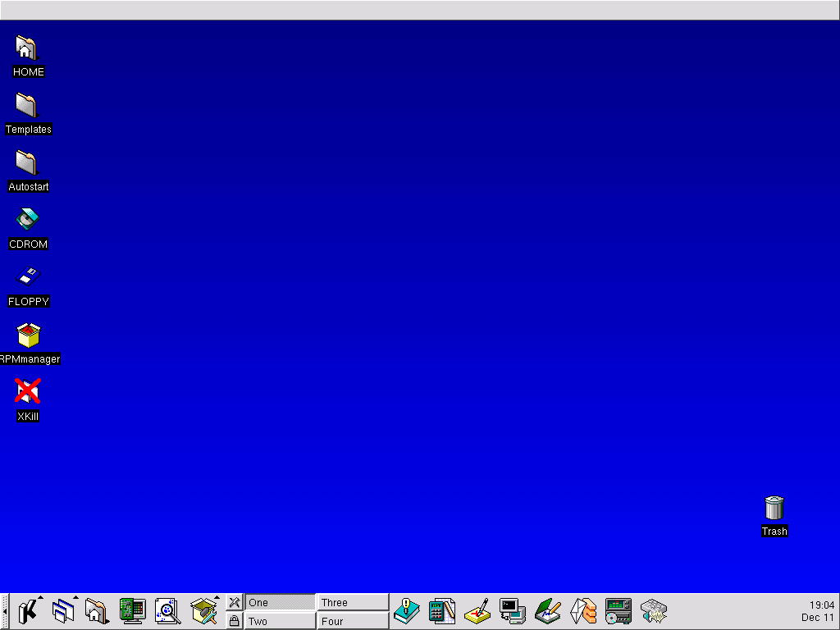Viewport: 840px width, 630px height.
Task: Launch the terminal emulator
Action: tap(513, 611)
